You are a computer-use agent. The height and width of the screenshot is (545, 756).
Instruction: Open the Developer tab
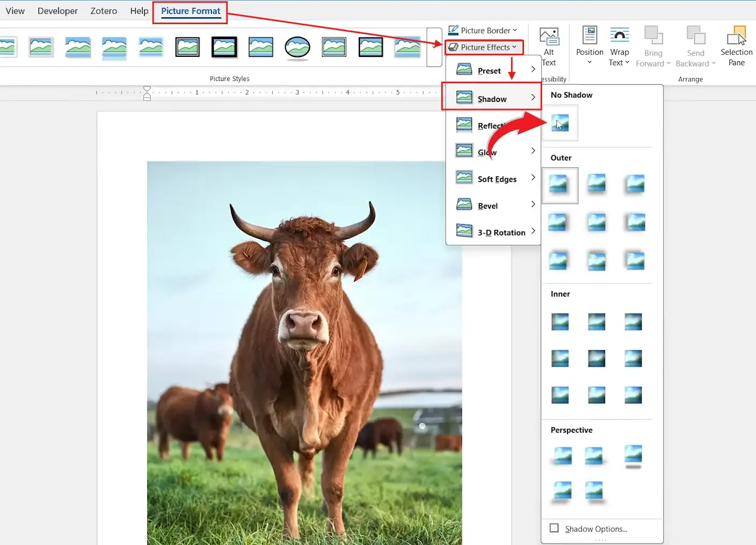pyautogui.click(x=57, y=11)
